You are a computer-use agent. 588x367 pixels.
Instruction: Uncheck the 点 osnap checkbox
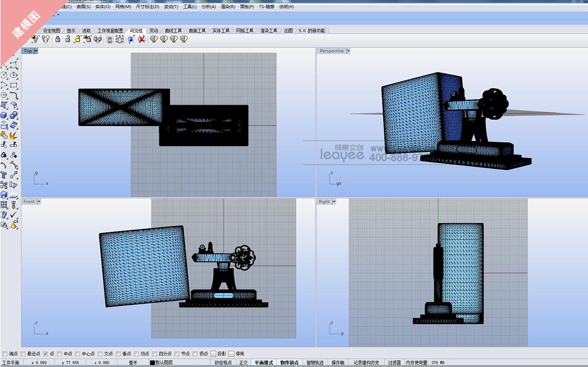46,353
